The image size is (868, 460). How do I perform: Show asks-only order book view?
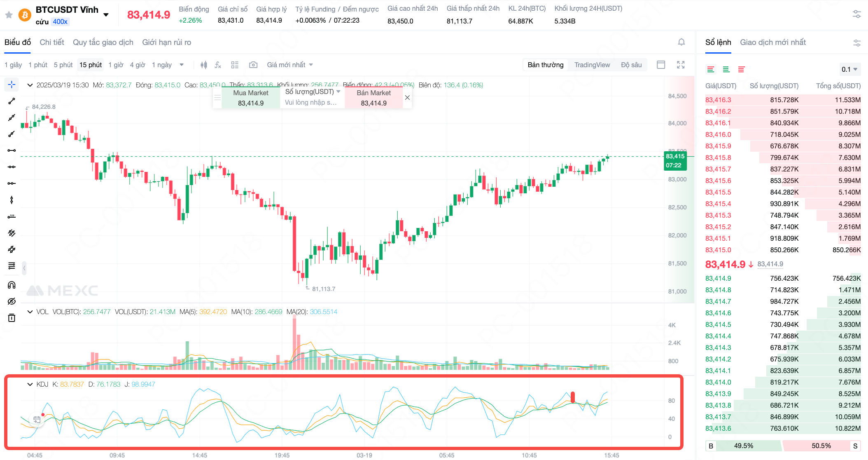coord(742,69)
